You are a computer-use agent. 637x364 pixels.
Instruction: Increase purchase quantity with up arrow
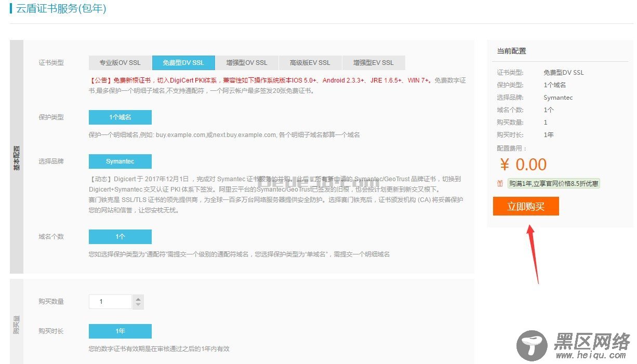click(x=138, y=299)
